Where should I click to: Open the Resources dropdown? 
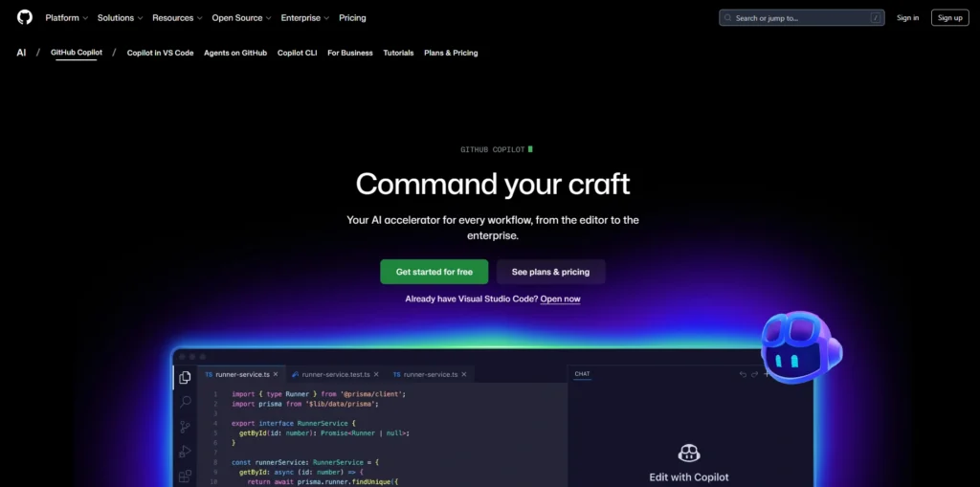pyautogui.click(x=177, y=17)
